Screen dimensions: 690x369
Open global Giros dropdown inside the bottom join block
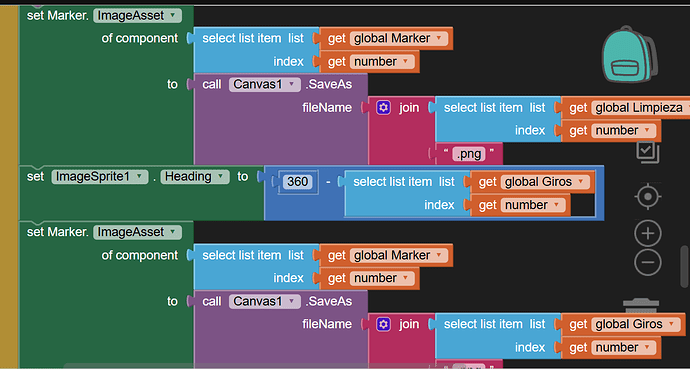635,325
